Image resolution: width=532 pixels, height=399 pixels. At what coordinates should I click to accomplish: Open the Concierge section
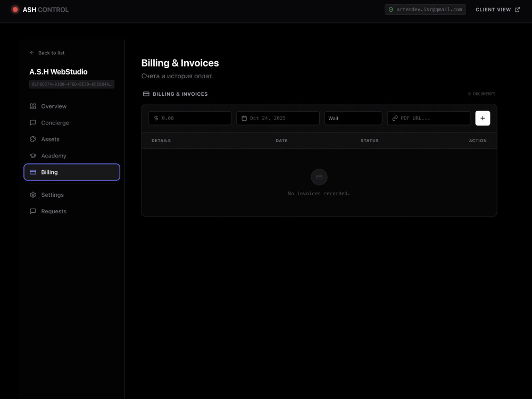(x=72, y=122)
